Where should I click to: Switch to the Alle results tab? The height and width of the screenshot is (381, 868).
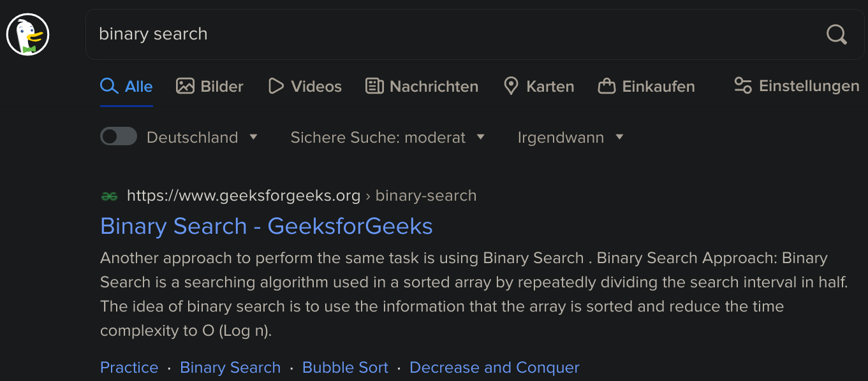127,86
